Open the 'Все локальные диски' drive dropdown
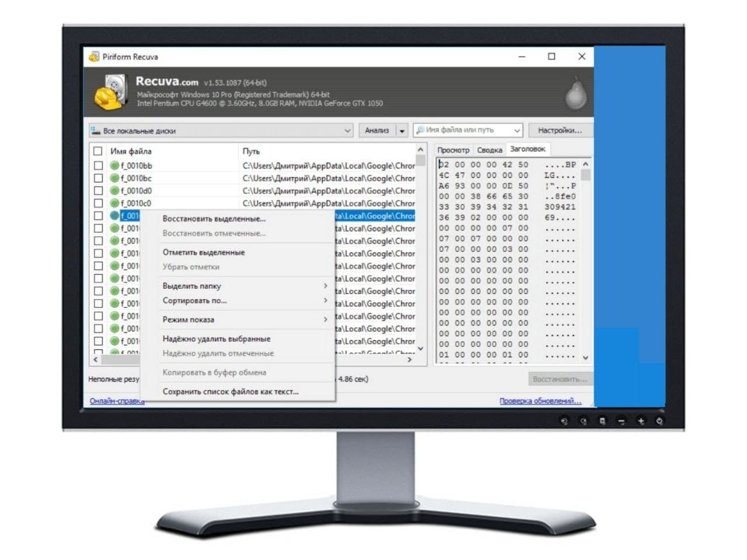Image resolution: width=747 pixels, height=560 pixels. pos(347,131)
